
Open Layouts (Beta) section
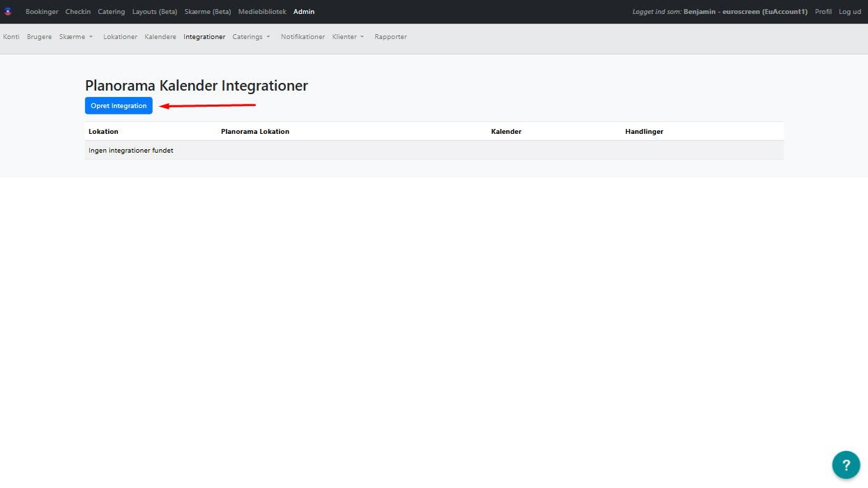click(155, 12)
